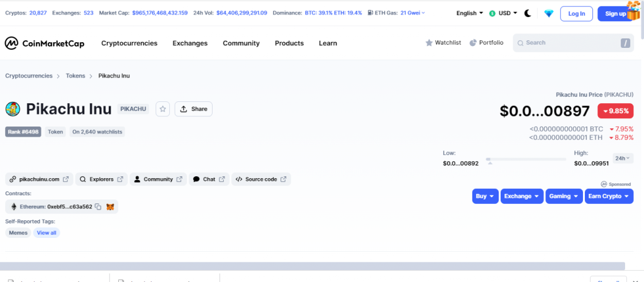The height and width of the screenshot is (282, 644).
Task: Click Tokens in the breadcrumb
Action: click(75, 76)
